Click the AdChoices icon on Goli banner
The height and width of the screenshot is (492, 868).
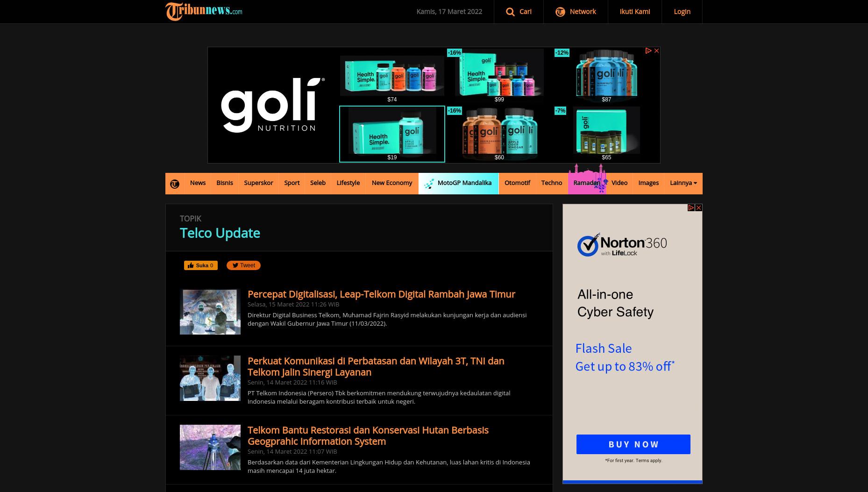[x=648, y=51]
